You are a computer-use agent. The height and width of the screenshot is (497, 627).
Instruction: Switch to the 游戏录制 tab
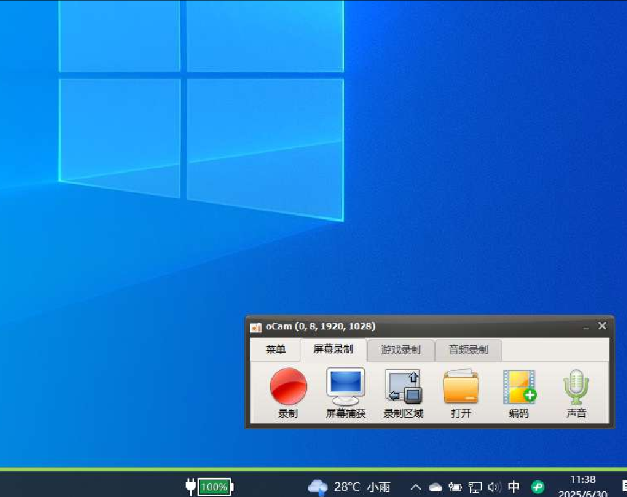400,350
